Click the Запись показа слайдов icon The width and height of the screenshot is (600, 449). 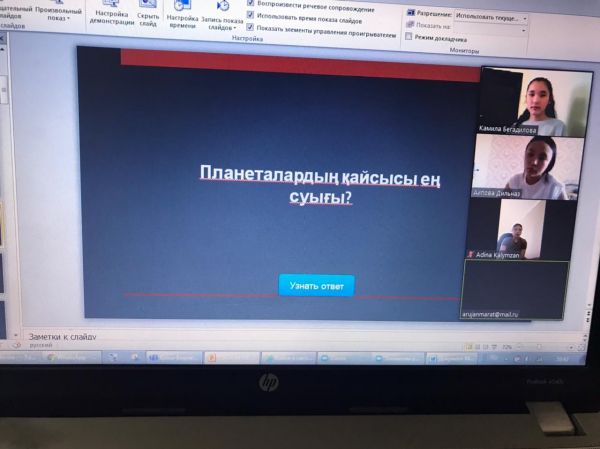[221, 15]
